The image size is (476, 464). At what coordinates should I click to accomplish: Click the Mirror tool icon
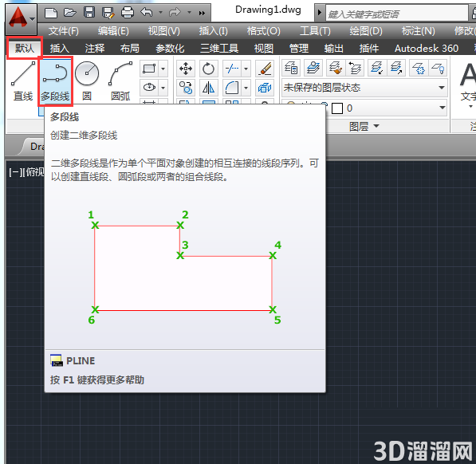[x=208, y=88]
